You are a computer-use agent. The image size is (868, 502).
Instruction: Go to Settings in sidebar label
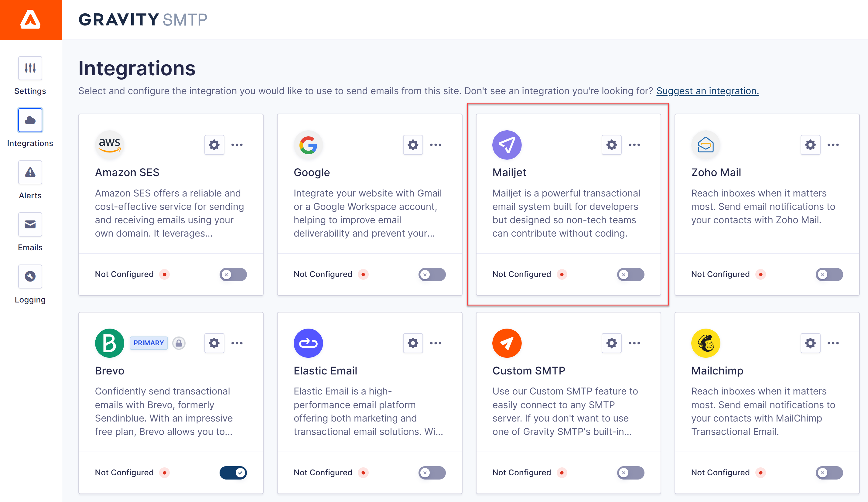tap(30, 91)
